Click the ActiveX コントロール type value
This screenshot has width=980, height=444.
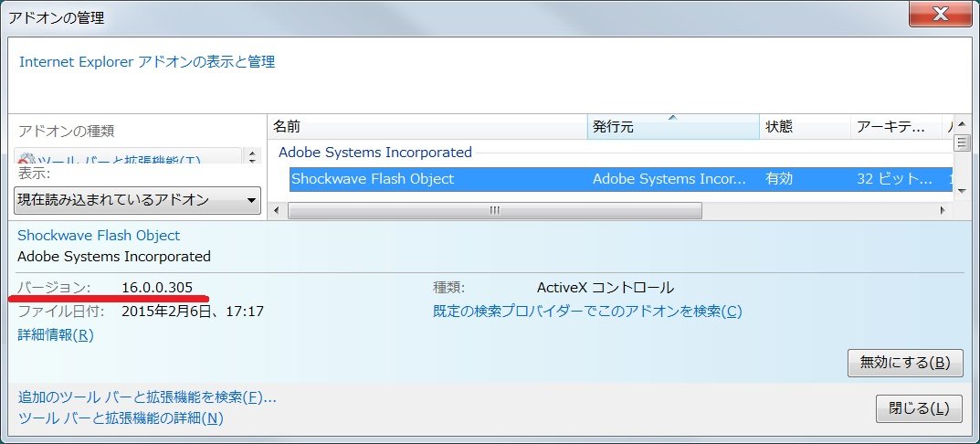point(605,288)
